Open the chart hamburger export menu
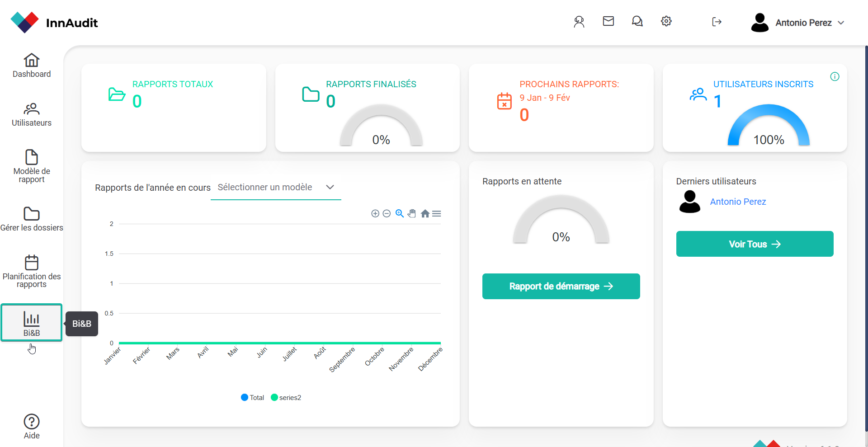The height and width of the screenshot is (447, 868). pyautogui.click(x=437, y=214)
